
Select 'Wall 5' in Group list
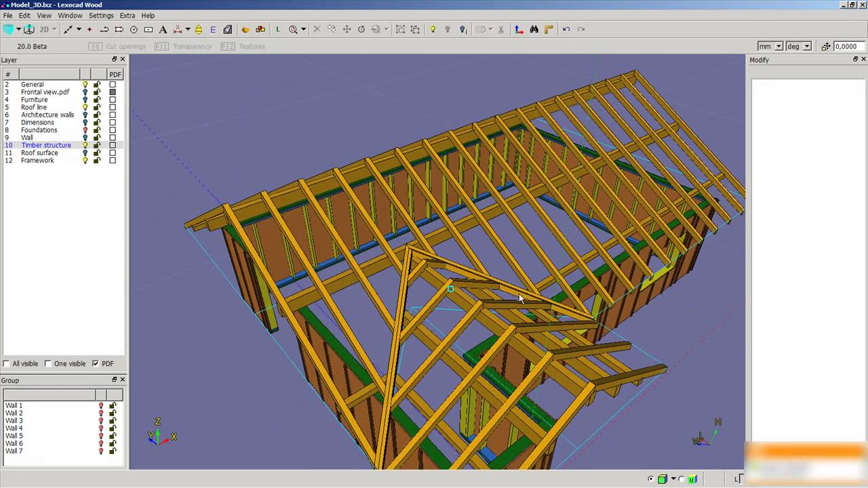pyautogui.click(x=14, y=436)
